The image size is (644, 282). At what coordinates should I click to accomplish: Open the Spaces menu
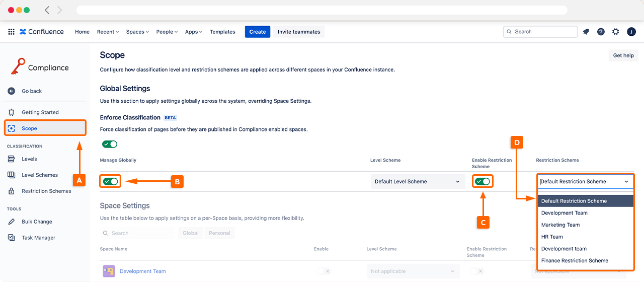137,32
